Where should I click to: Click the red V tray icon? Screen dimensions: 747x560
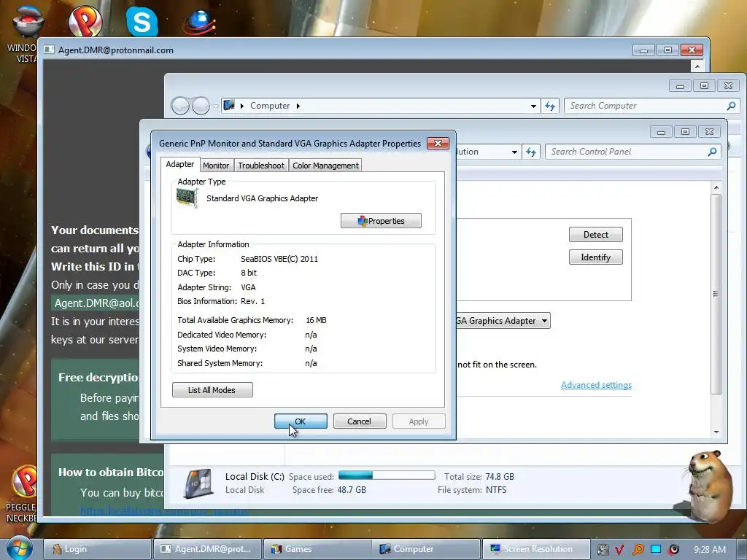pos(619,550)
